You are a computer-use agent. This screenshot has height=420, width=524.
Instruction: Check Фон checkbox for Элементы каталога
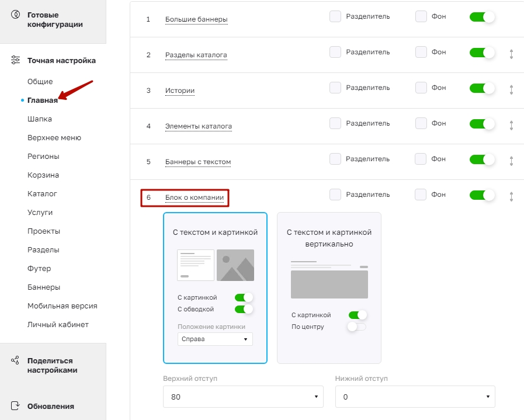coord(421,123)
